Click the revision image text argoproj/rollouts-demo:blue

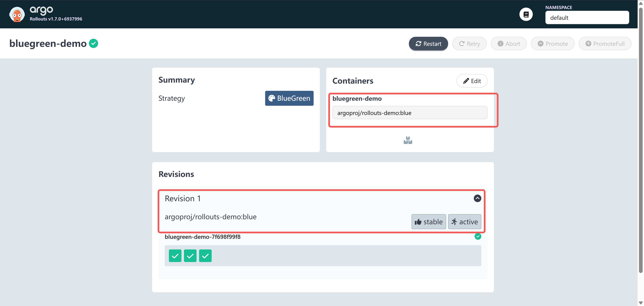click(210, 217)
